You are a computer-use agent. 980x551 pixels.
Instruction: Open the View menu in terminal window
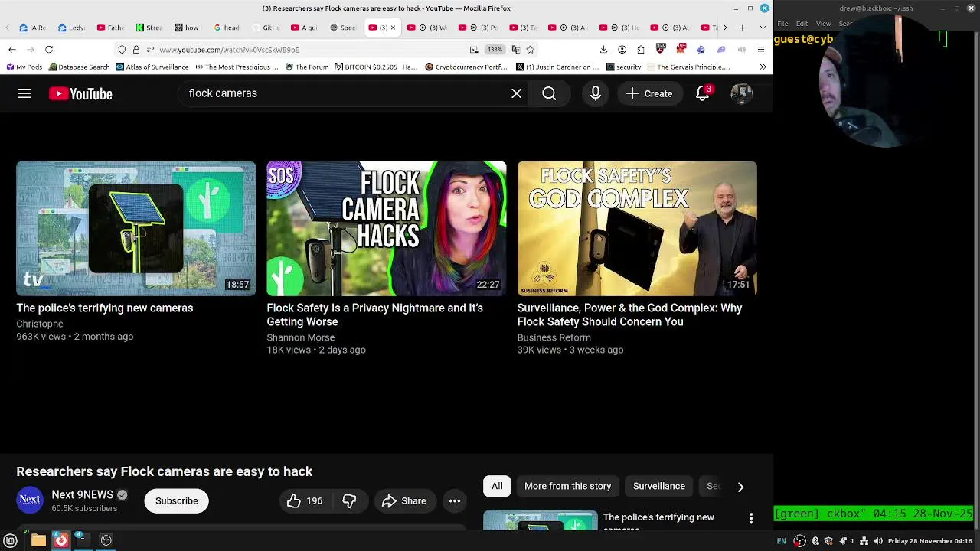tap(823, 24)
